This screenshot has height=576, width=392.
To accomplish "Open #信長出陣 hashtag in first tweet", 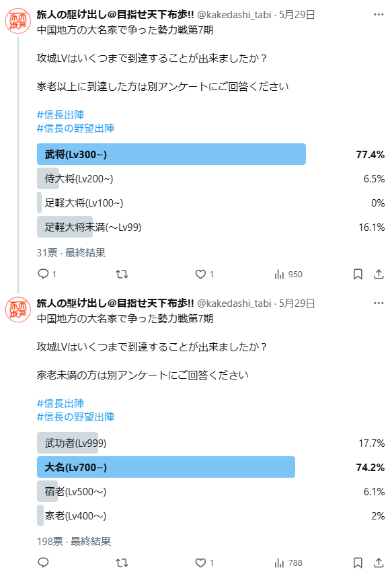I will 61,114.
